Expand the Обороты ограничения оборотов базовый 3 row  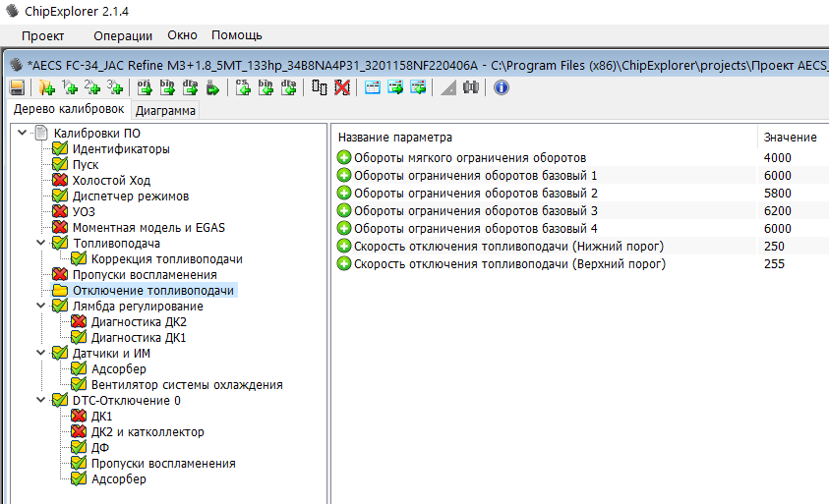click(344, 211)
